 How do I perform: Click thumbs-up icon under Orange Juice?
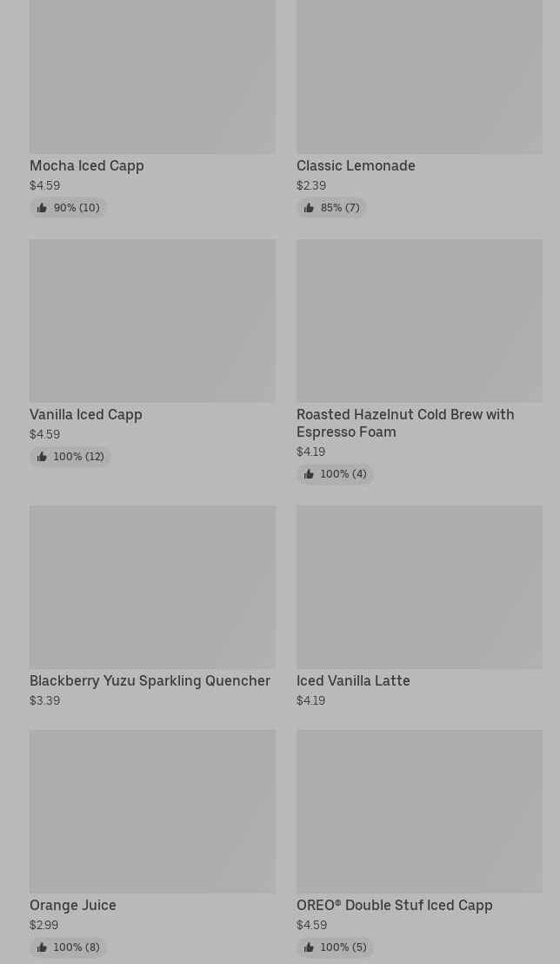click(42, 947)
